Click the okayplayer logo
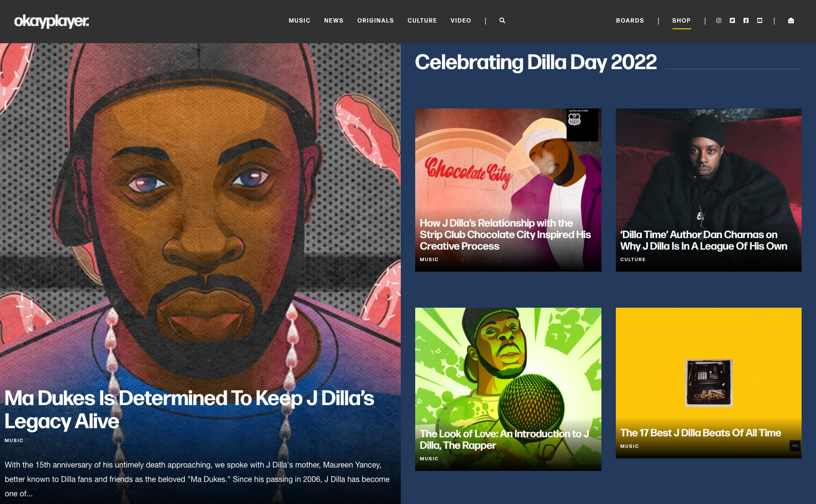 (x=51, y=21)
